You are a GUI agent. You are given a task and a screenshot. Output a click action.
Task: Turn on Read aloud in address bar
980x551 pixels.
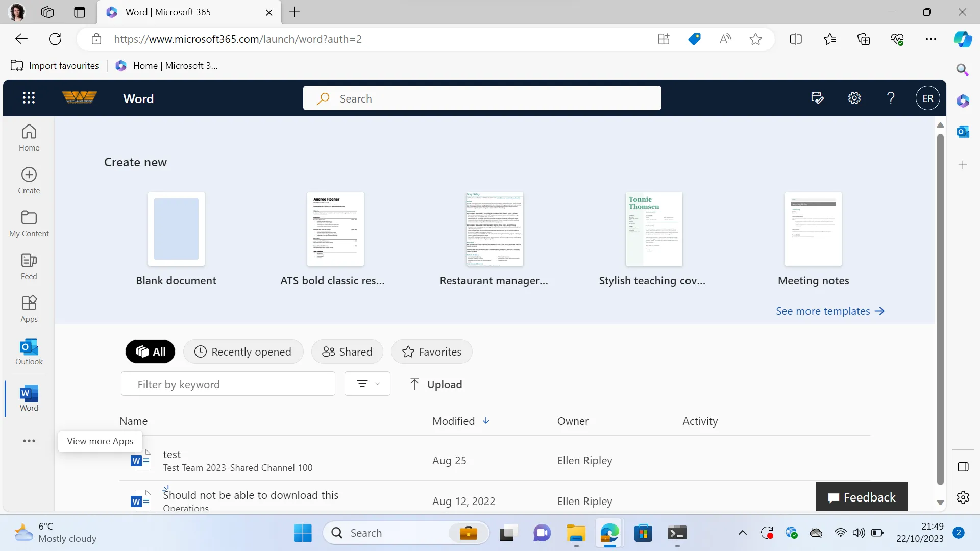tap(725, 39)
